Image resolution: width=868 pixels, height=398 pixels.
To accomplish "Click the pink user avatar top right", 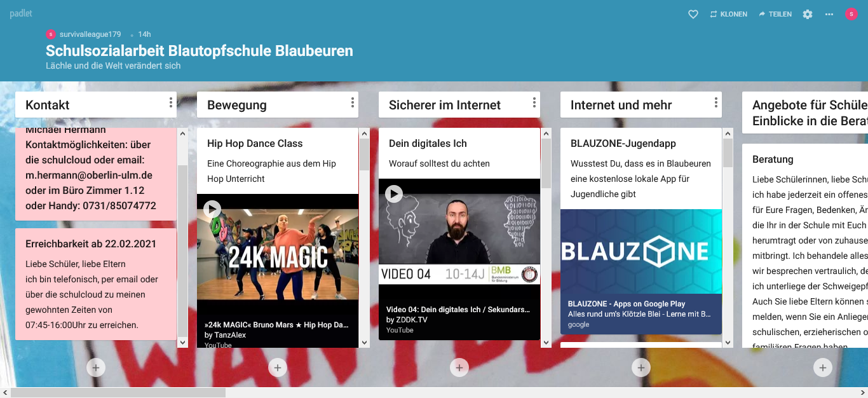I will pos(851,14).
